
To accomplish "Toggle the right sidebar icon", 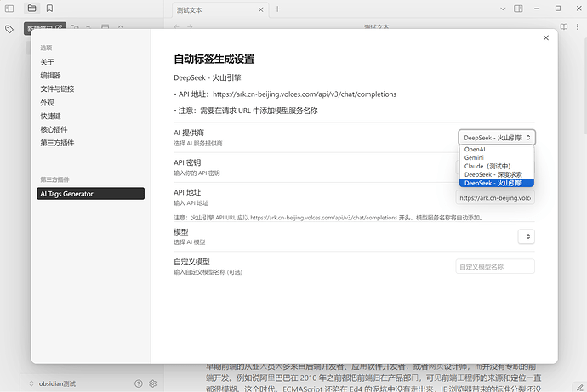I will [x=518, y=9].
